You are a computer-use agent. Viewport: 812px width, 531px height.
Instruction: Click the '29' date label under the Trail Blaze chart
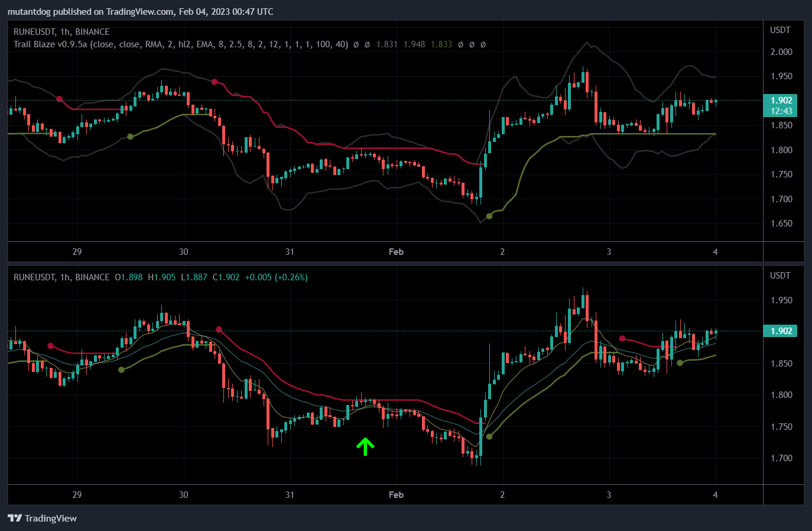[x=77, y=252]
